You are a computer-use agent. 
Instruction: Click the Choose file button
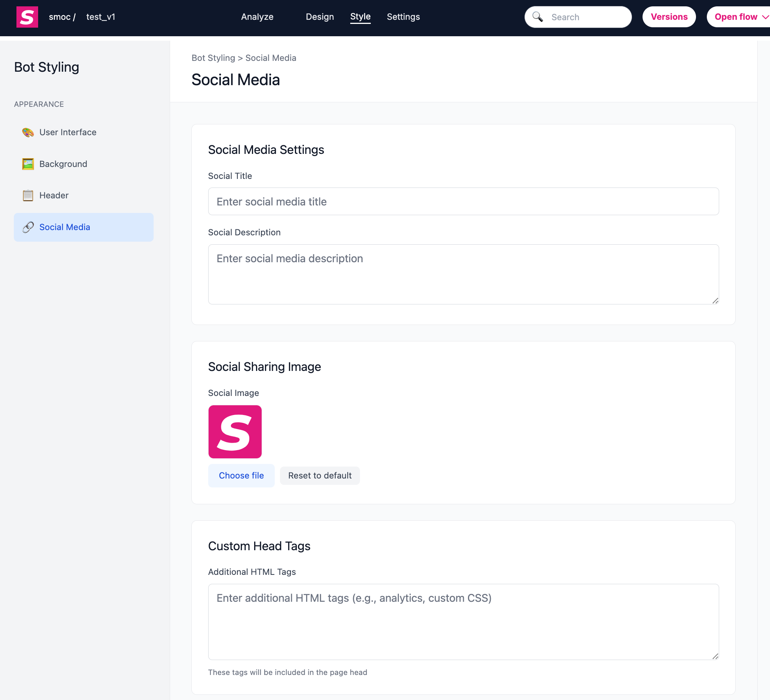coord(241,476)
